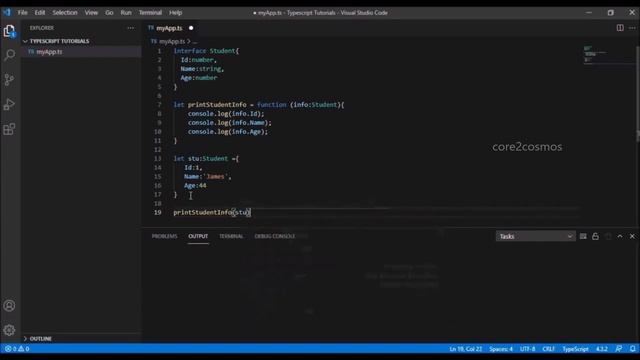640x360 pixels.
Task: Click errors and warnings count in status bar
Action: point(17,349)
